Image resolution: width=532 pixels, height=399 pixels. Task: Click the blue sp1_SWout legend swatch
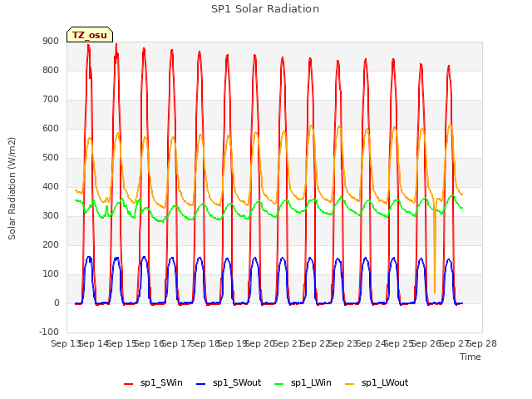click(x=201, y=384)
